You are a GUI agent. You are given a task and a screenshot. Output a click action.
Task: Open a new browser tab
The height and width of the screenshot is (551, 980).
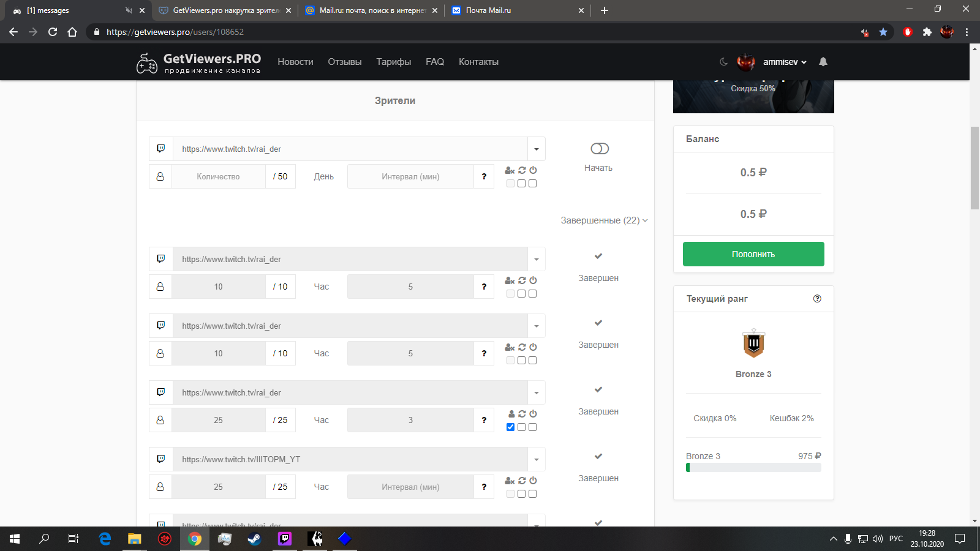pos(605,10)
